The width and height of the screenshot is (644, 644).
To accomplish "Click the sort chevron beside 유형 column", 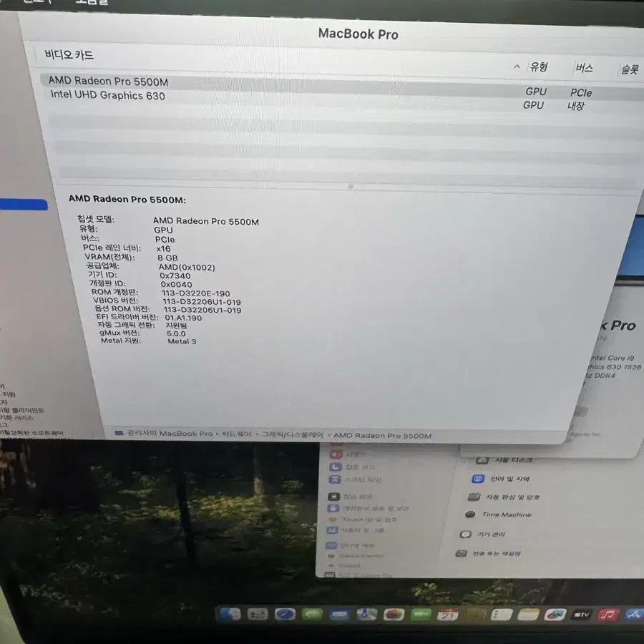I will pos(517,67).
